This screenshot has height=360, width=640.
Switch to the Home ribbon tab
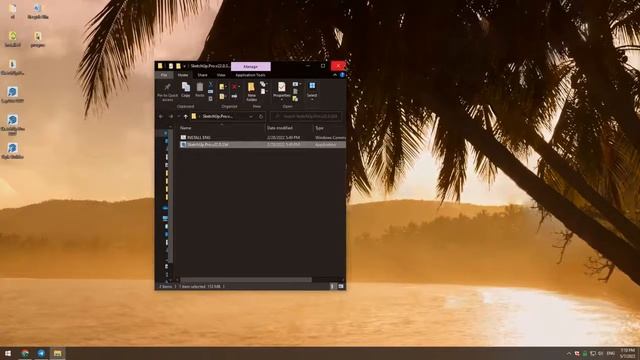[x=183, y=75]
